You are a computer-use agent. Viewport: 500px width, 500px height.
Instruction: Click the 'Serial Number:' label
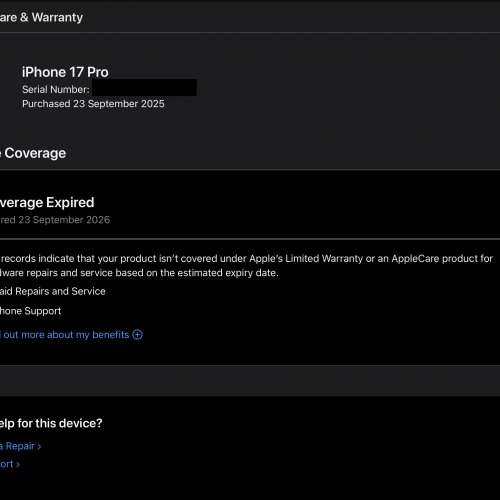(x=56, y=89)
